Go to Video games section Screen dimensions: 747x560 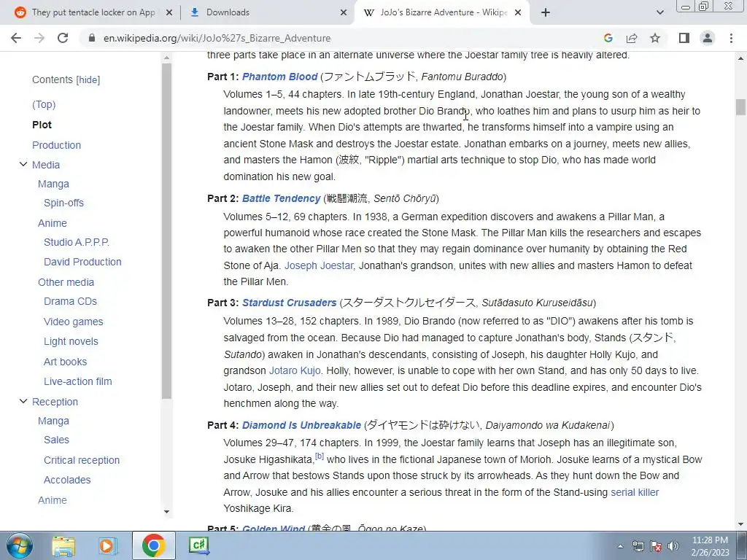[74, 322]
